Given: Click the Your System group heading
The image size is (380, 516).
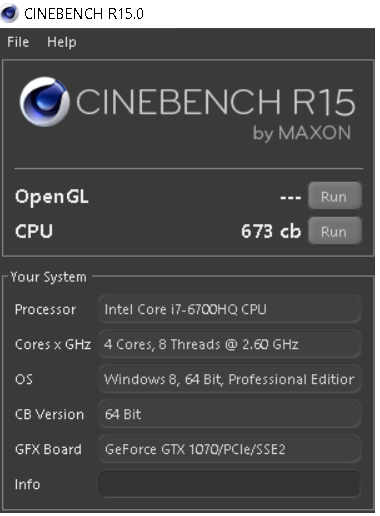Looking at the screenshot, I should point(48,277).
